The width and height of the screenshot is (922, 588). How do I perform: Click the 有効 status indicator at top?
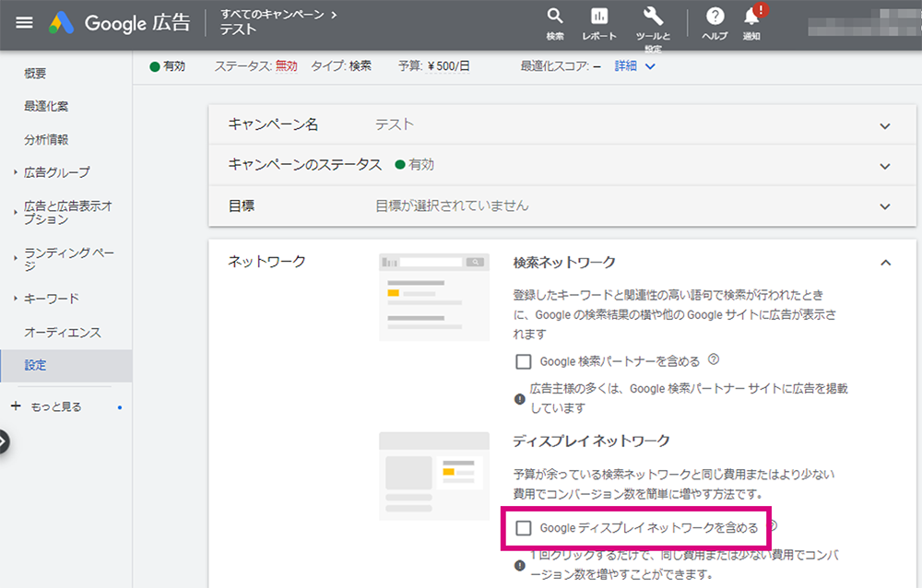point(168,66)
